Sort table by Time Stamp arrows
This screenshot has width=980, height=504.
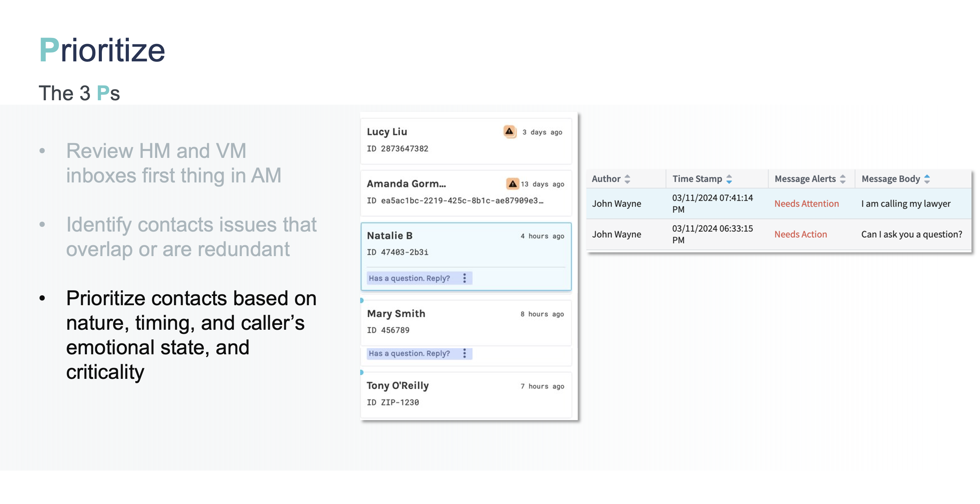click(x=729, y=179)
